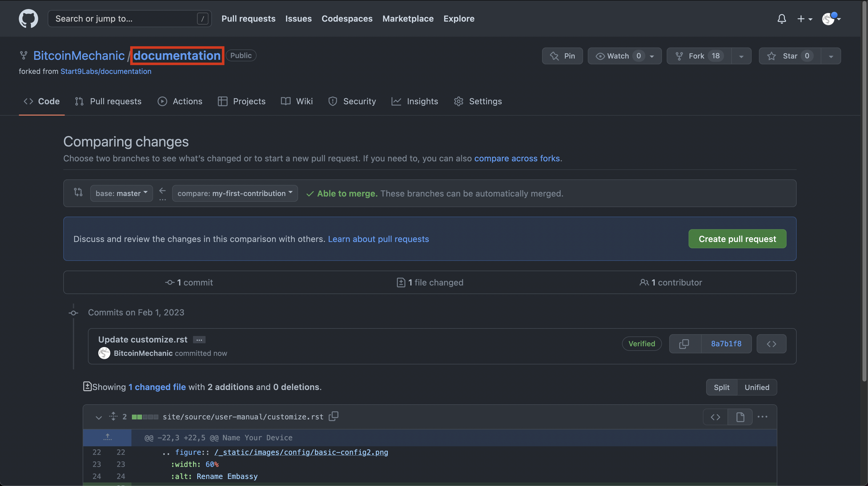
Task: Open the Actions tab
Action: tap(180, 101)
